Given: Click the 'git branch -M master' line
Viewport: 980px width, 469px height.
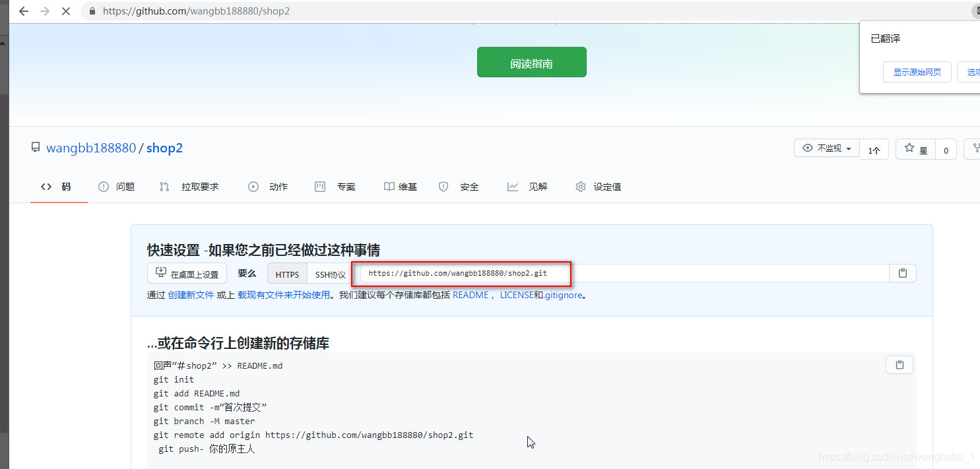Looking at the screenshot, I should 204,421.
